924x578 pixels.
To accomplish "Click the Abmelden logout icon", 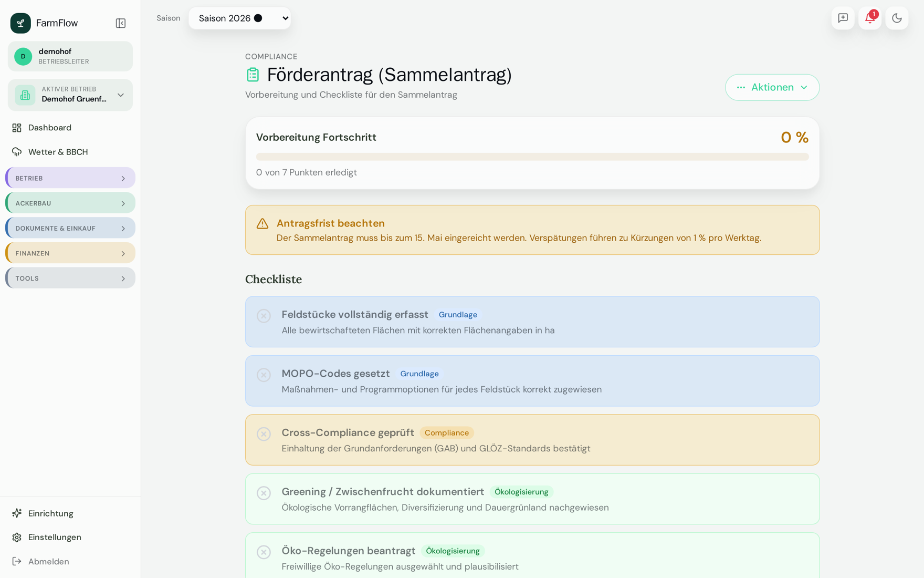I will coord(17,561).
